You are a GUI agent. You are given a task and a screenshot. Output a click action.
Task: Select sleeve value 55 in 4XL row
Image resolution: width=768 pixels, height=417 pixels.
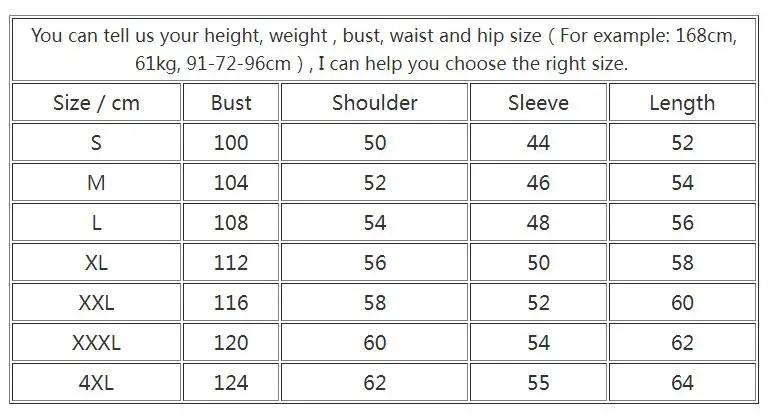[x=538, y=383]
